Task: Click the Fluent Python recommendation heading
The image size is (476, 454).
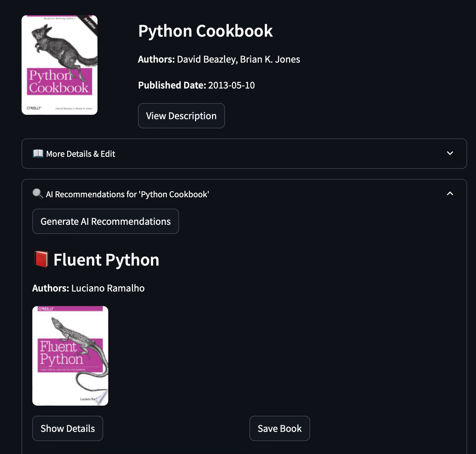Action: [106, 260]
